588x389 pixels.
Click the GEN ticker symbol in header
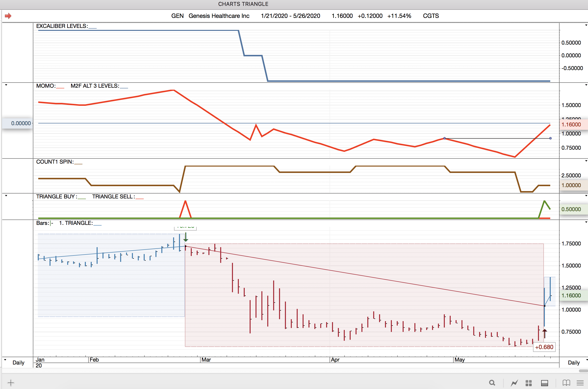click(x=177, y=16)
